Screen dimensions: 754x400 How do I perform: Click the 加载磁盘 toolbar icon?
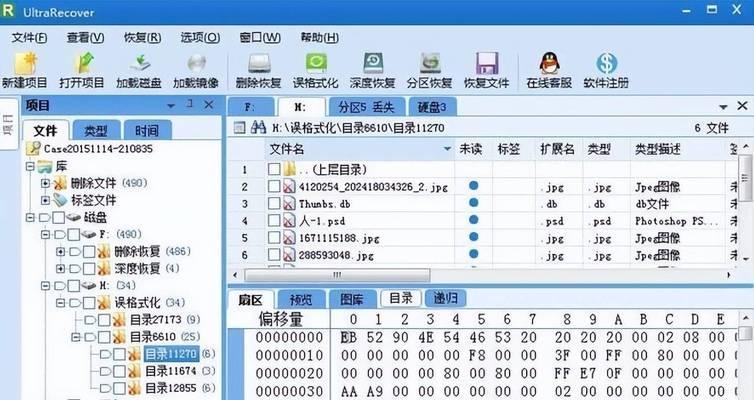[x=139, y=64]
